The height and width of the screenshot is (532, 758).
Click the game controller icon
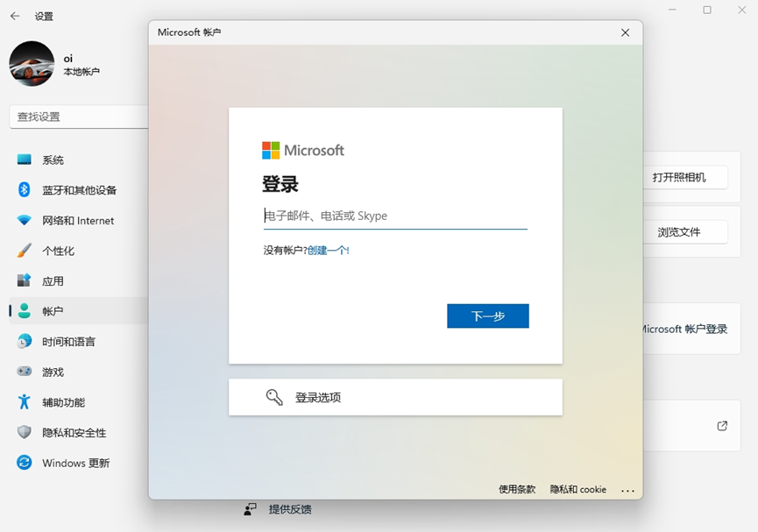point(25,372)
